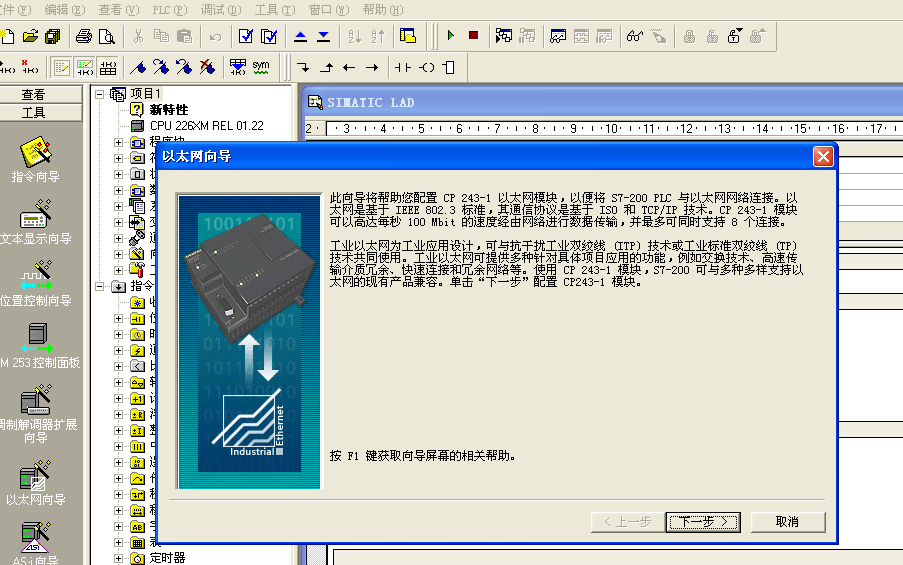Open the 调试(D) menu

(x=221, y=10)
